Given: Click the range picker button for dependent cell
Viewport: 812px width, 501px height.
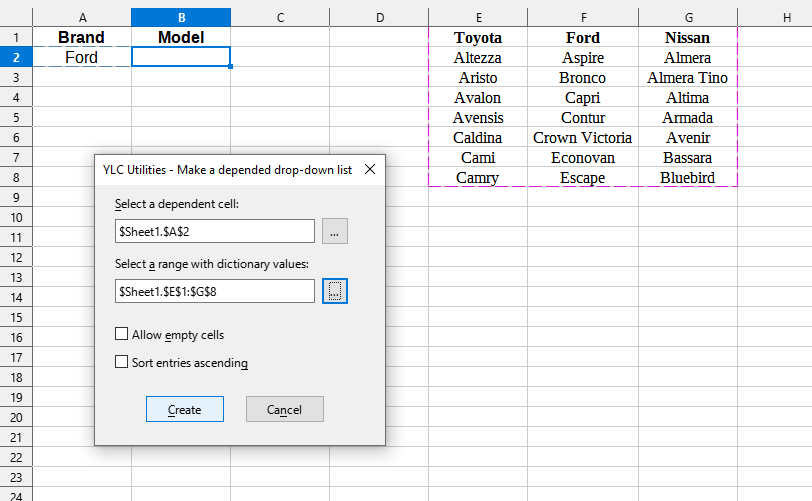Looking at the screenshot, I should click(335, 231).
